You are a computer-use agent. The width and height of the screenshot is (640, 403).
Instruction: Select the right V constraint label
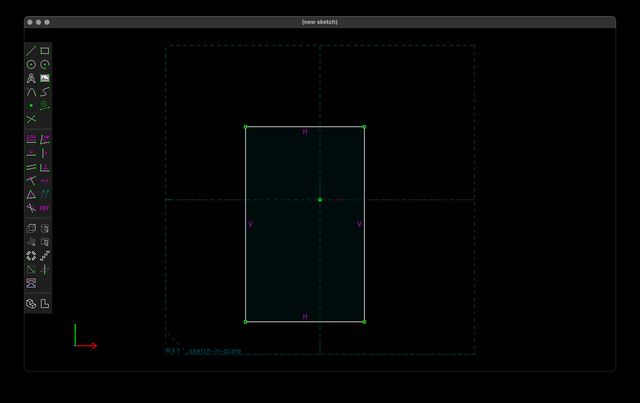(x=359, y=224)
